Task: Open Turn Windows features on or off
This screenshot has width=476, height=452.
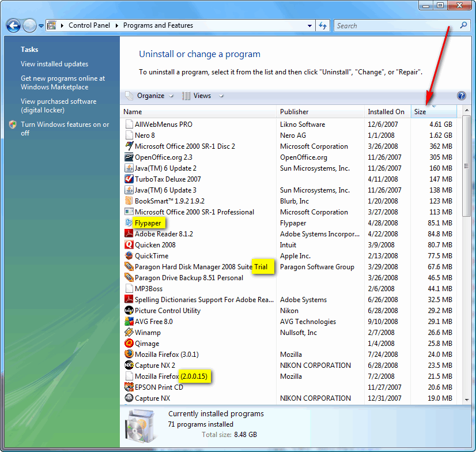Action: 65,129
